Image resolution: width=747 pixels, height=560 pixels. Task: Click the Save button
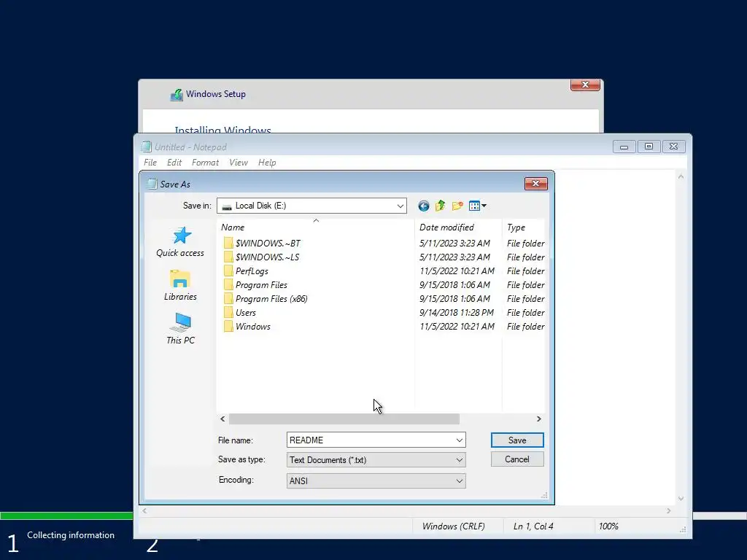(x=517, y=440)
